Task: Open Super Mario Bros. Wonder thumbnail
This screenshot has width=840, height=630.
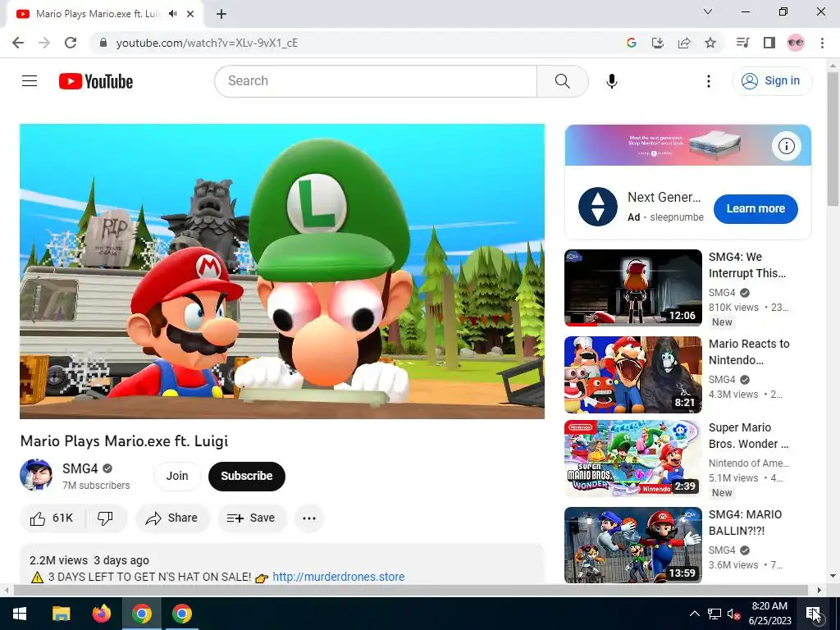Action: click(x=632, y=459)
